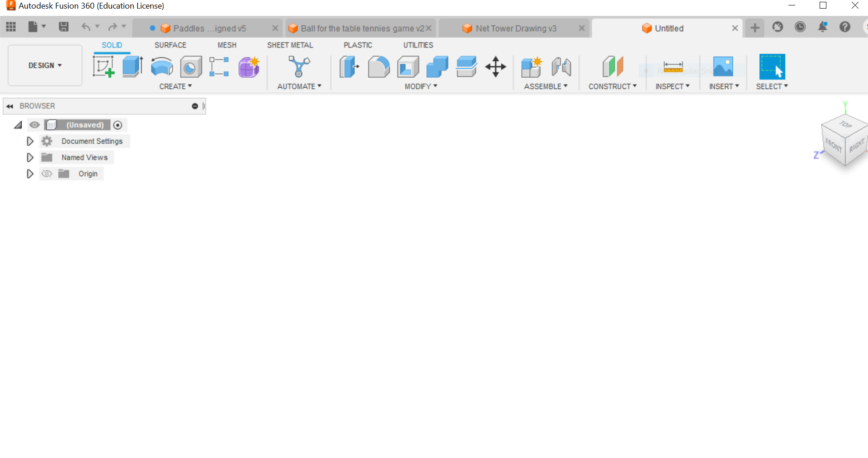Select the Press Pull tool

point(349,66)
